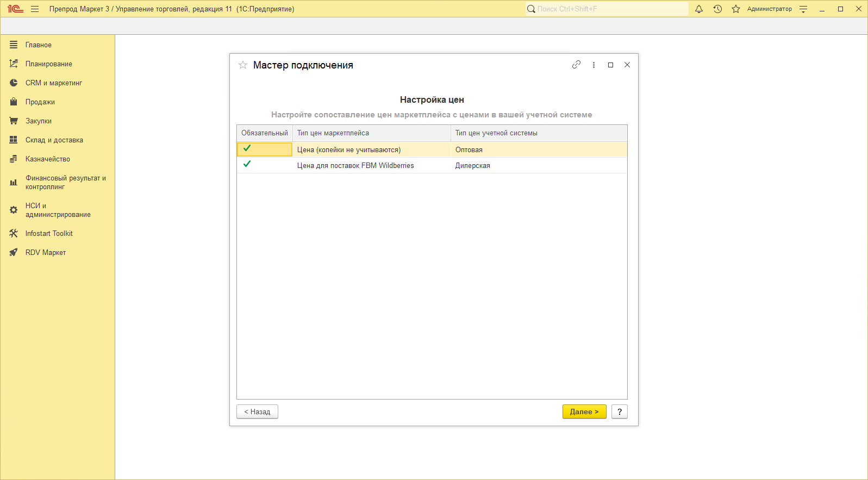Open the three-dot more actions menu

[594, 65]
